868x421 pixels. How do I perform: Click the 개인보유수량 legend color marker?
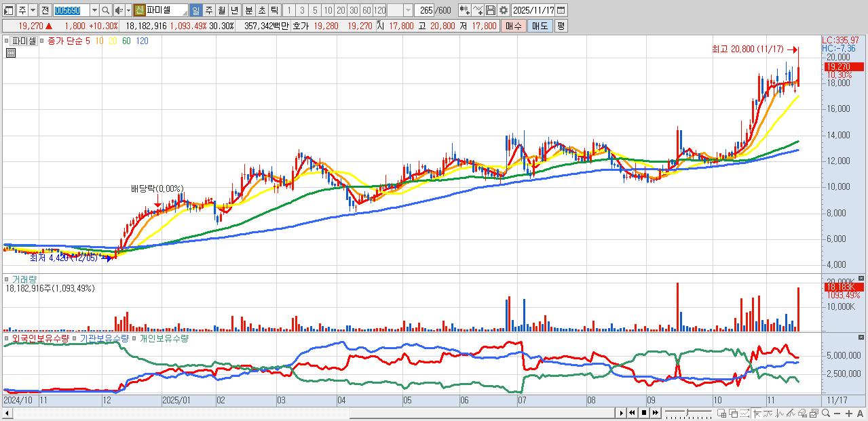click(x=134, y=338)
